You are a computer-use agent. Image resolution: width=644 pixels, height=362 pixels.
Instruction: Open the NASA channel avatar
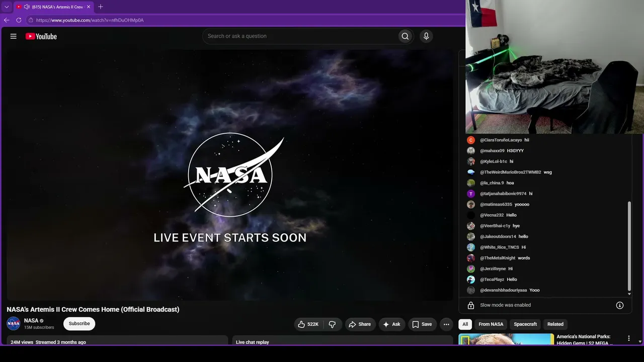click(x=14, y=323)
